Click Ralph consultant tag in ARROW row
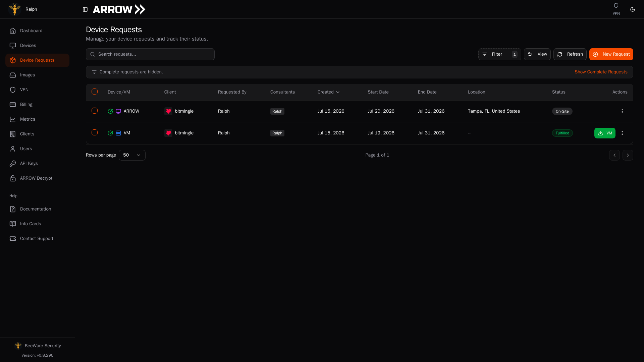Viewport: 644px width, 362px height. (277, 111)
